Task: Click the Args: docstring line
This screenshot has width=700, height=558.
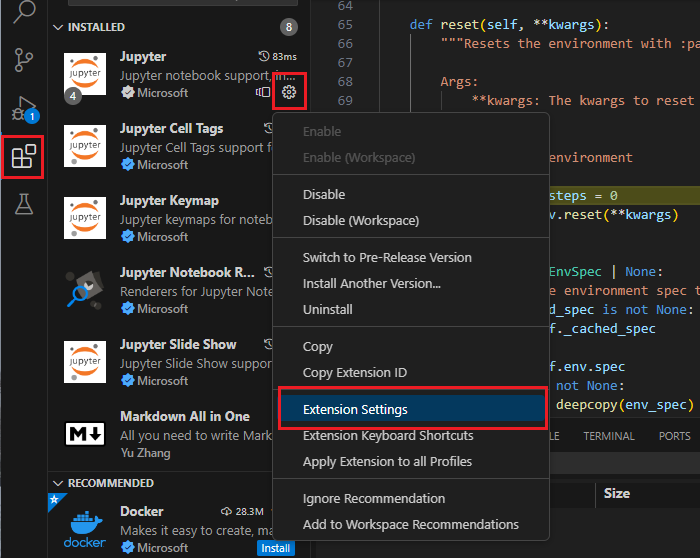Action: 459,82
